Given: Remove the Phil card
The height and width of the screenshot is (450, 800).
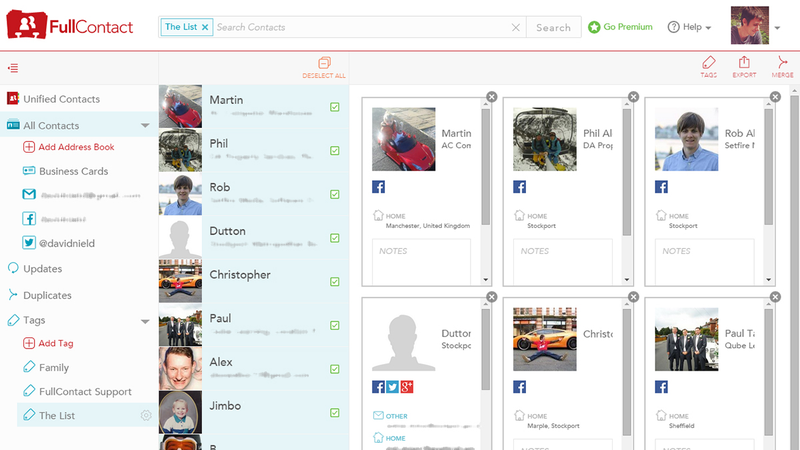Looking at the screenshot, I should click(x=633, y=97).
